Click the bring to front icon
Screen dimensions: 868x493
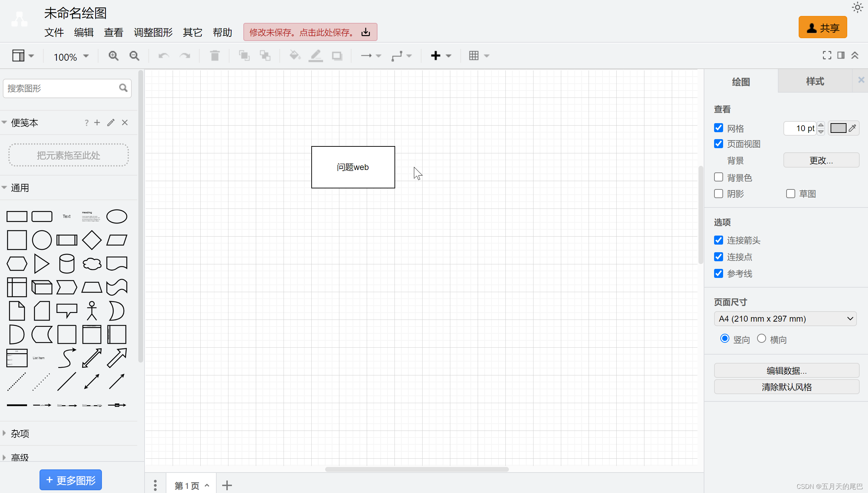(x=244, y=56)
